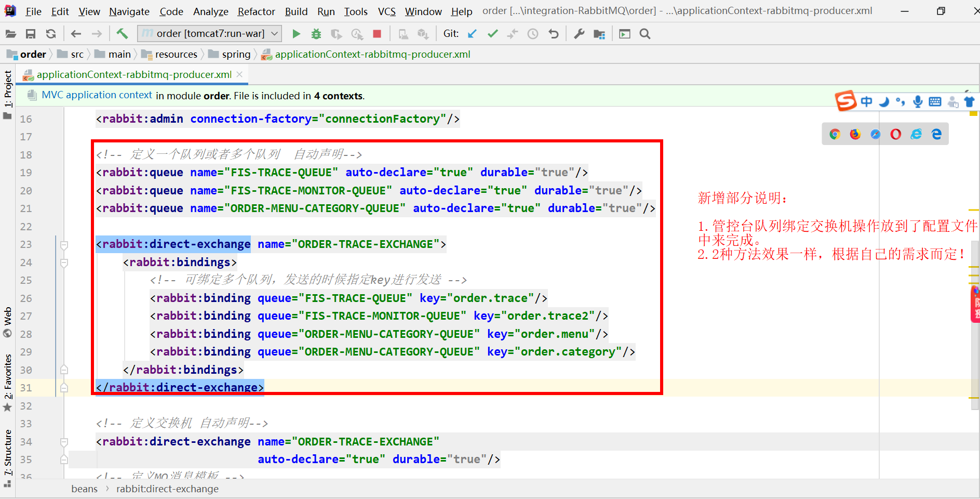Click the resources breadcrumb
Viewport: 980px width, 499px height.
(x=170, y=54)
